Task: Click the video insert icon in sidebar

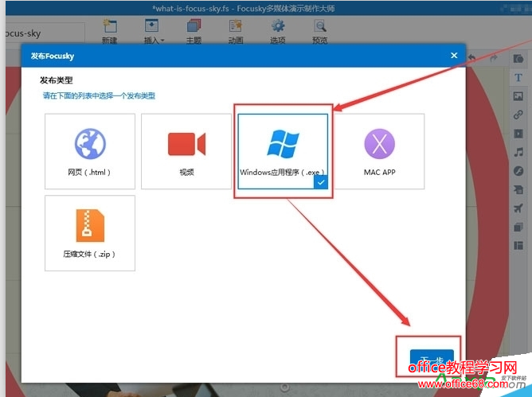Action: pyautogui.click(x=518, y=133)
